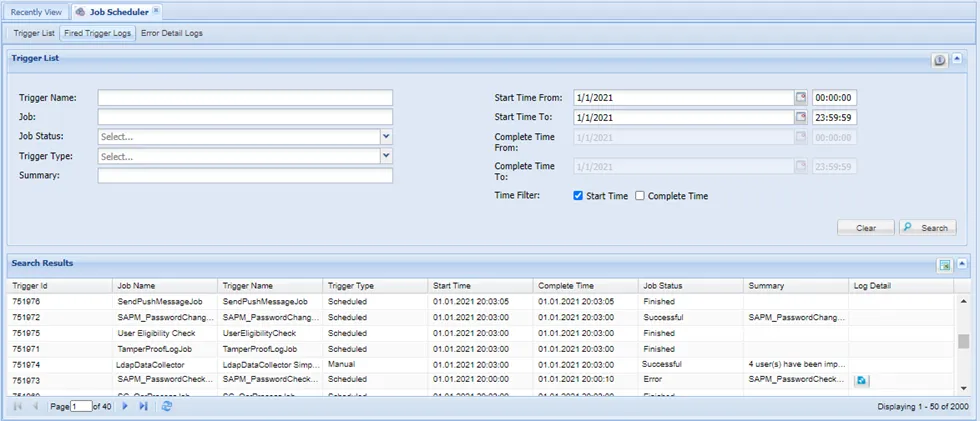The width and height of the screenshot is (980, 421).
Task: Open the Trigger List subtab
Action: [x=34, y=34]
